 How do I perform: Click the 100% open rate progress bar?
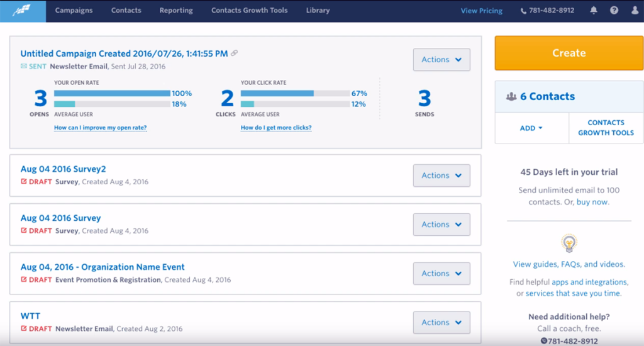(x=112, y=93)
